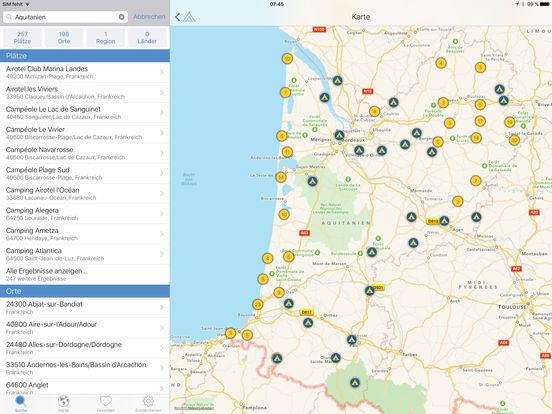The image size is (552, 414).
Task: Tap the campsite marker near Agen
Action: (444, 221)
